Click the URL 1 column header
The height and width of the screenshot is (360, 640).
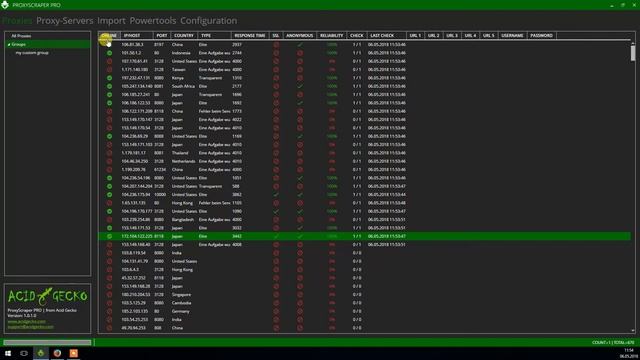[415, 36]
